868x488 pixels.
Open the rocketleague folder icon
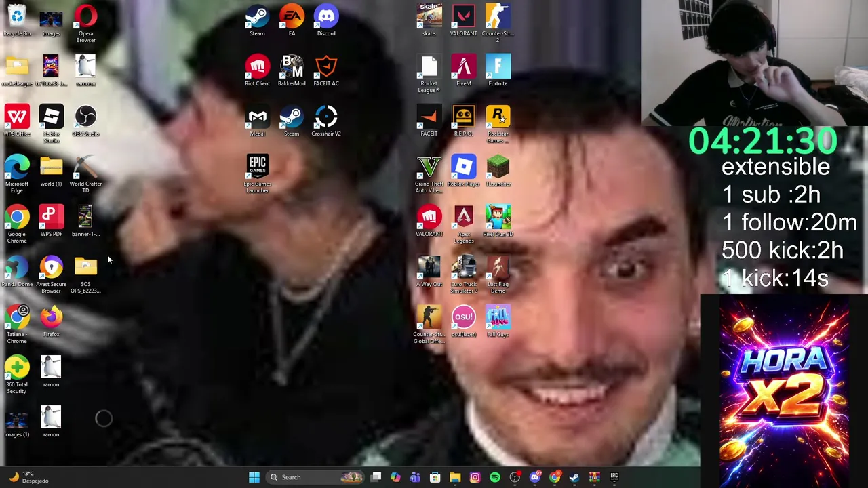coord(17,70)
